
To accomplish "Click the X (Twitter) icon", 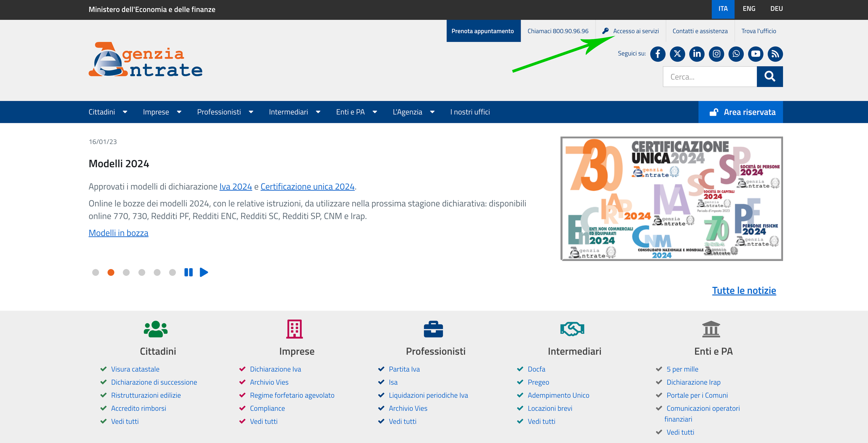I will pyautogui.click(x=677, y=54).
